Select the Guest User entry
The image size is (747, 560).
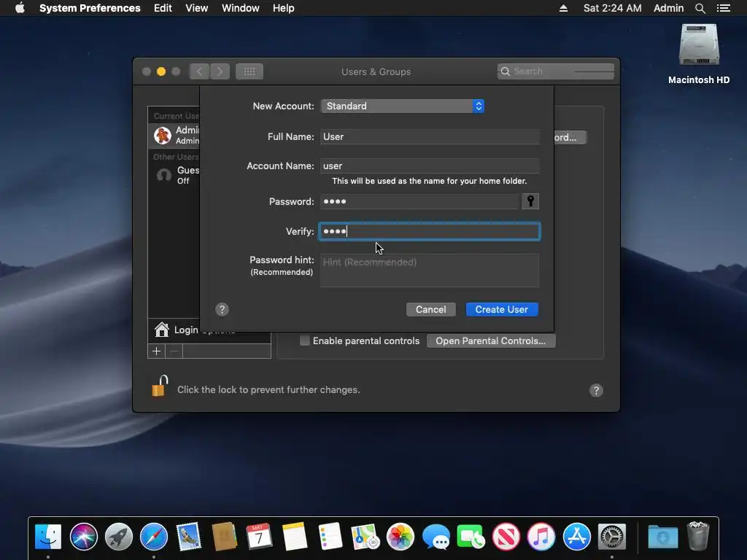174,175
